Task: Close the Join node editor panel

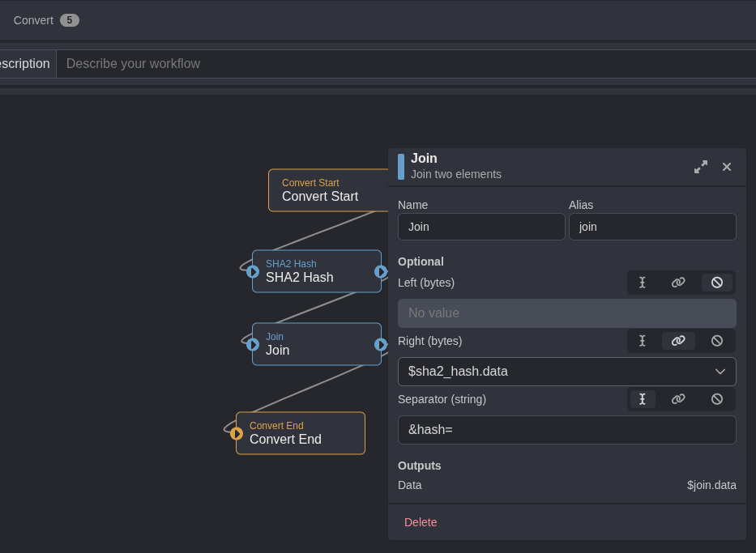Action: coord(727,167)
